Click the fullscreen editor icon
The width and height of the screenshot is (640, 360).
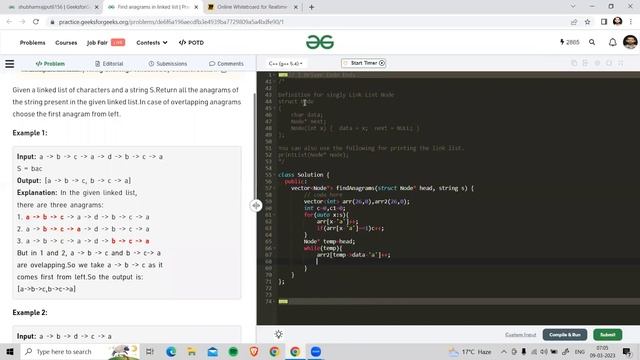coord(620,63)
